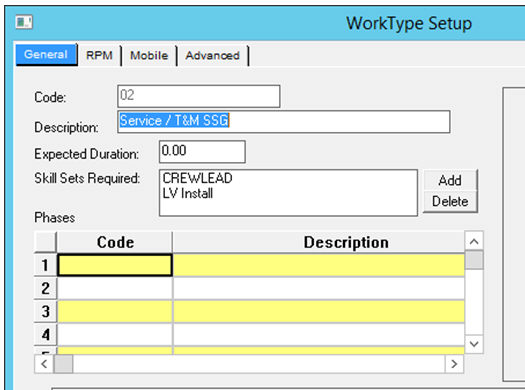The image size is (525, 390).
Task: Switch to the RPM tab
Action: pyautogui.click(x=99, y=55)
